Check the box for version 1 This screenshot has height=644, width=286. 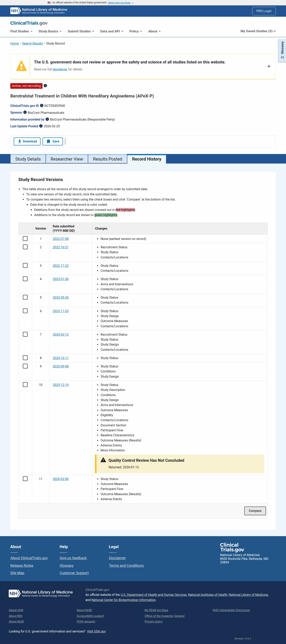[x=25, y=239]
